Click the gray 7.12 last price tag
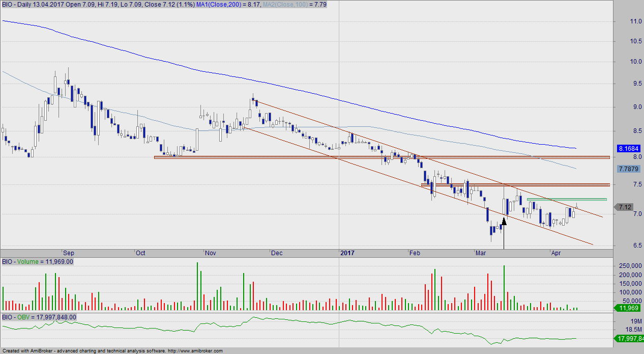The height and width of the screenshot is (354, 644). 625,207
